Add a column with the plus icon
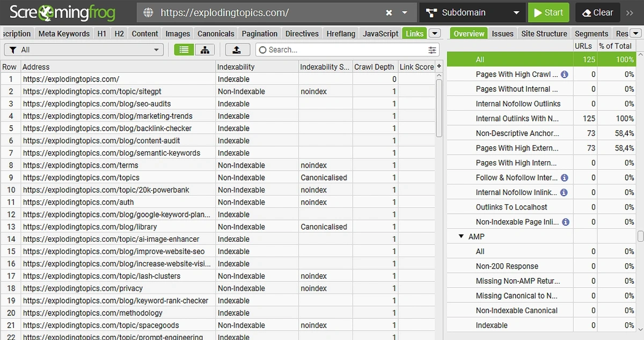This screenshot has width=644, height=340. (x=439, y=67)
